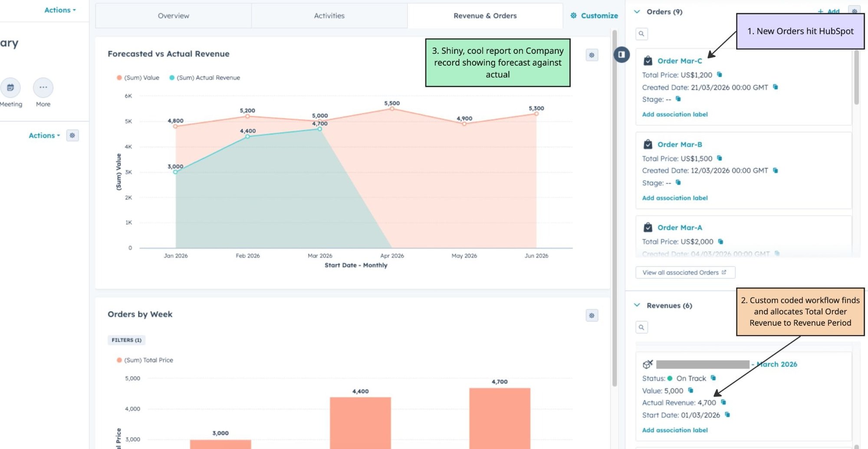868x449 pixels.
Task: Copy the Start Date 01/03/2026 field
Action: point(727,415)
